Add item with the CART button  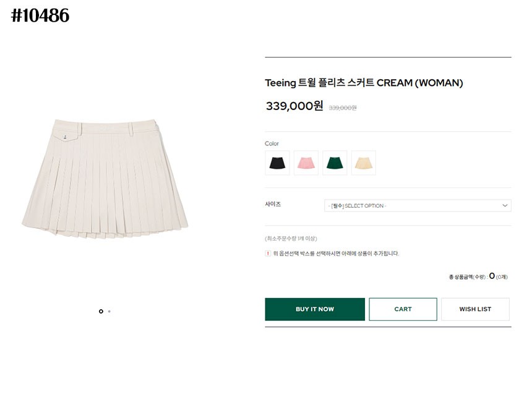403,309
